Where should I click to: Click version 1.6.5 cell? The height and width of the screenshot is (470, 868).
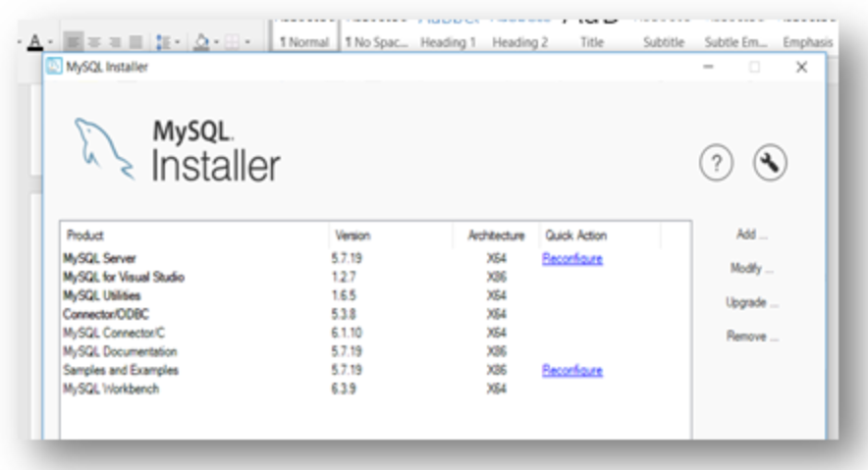344,295
